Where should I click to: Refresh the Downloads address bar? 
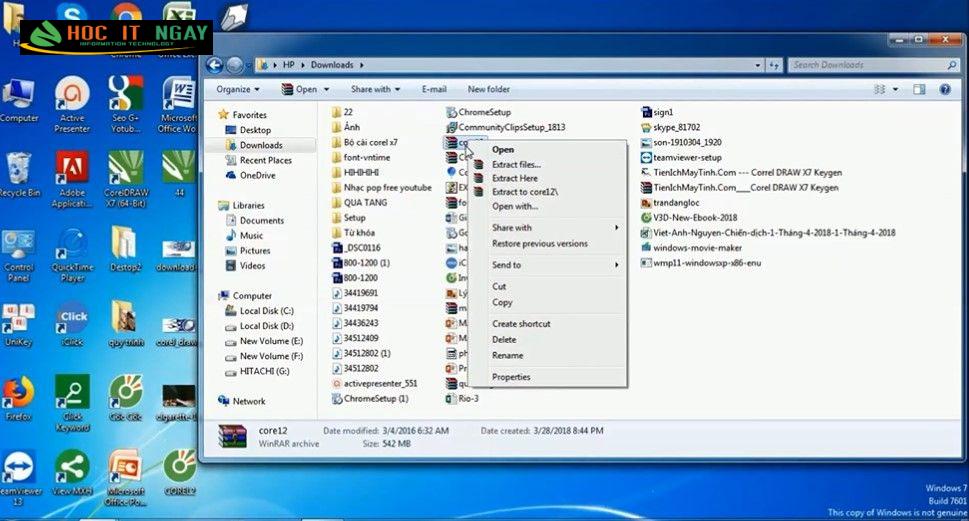[774, 65]
